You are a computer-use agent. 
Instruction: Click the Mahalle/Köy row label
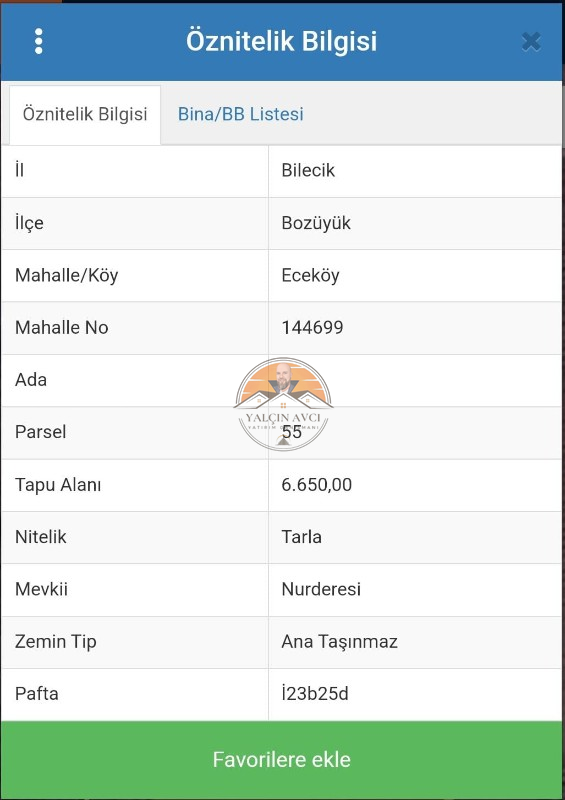[66, 276]
